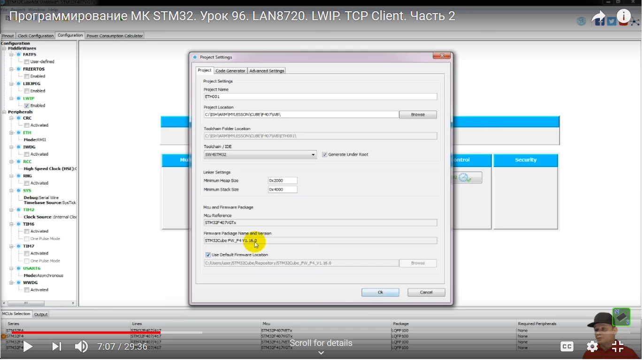Click the FATFS node gear icon
Viewport: 644px width, 360px height.
19,55
